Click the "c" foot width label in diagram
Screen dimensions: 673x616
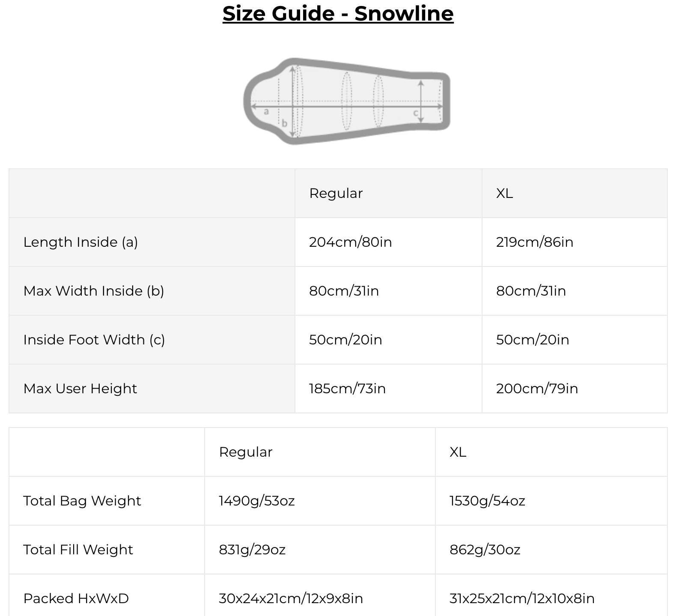[x=415, y=113]
